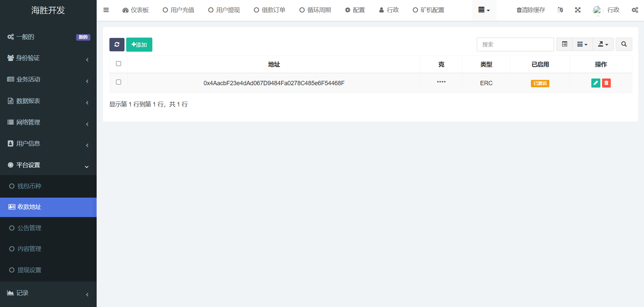Click the language translate icon

[x=560, y=10]
